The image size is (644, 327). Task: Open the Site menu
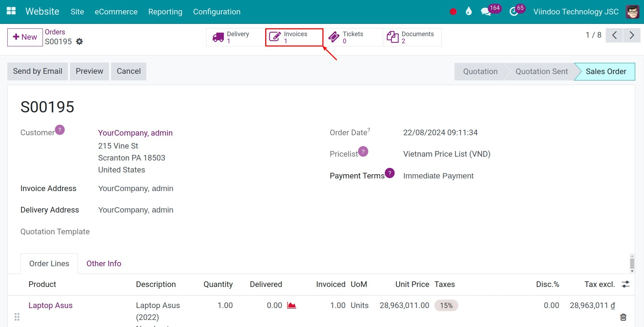click(x=77, y=12)
